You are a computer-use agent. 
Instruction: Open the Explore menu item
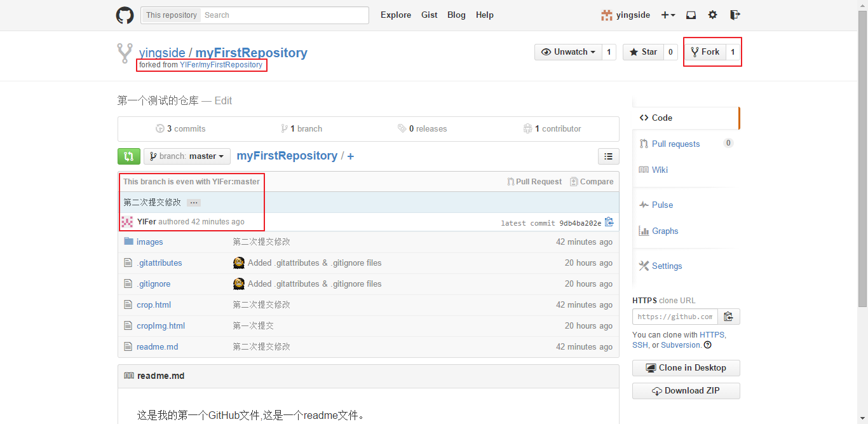396,15
